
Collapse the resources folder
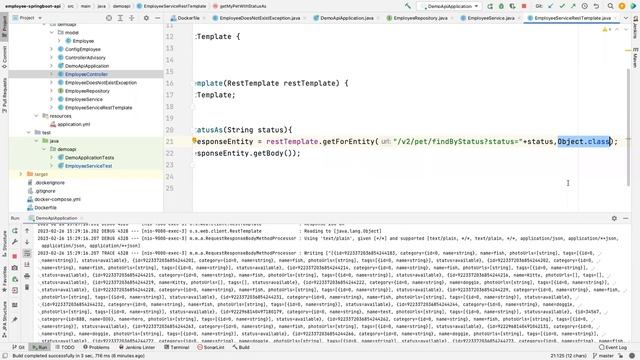pyautogui.click(x=36, y=116)
